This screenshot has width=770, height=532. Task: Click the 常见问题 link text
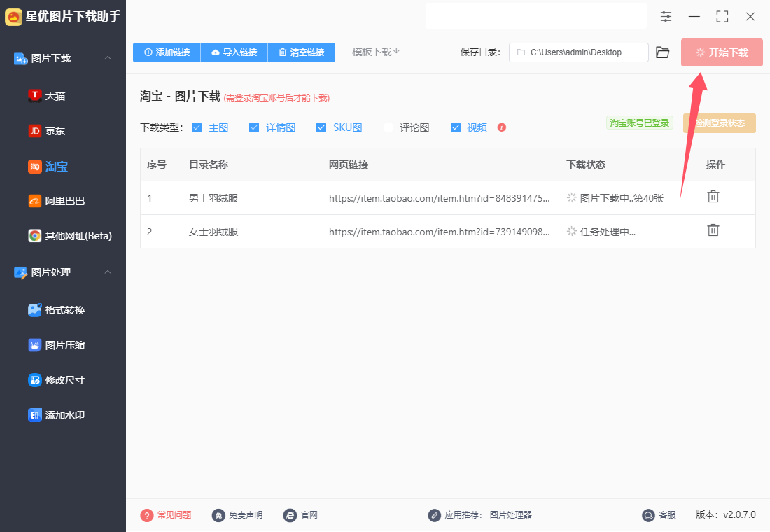(174, 515)
